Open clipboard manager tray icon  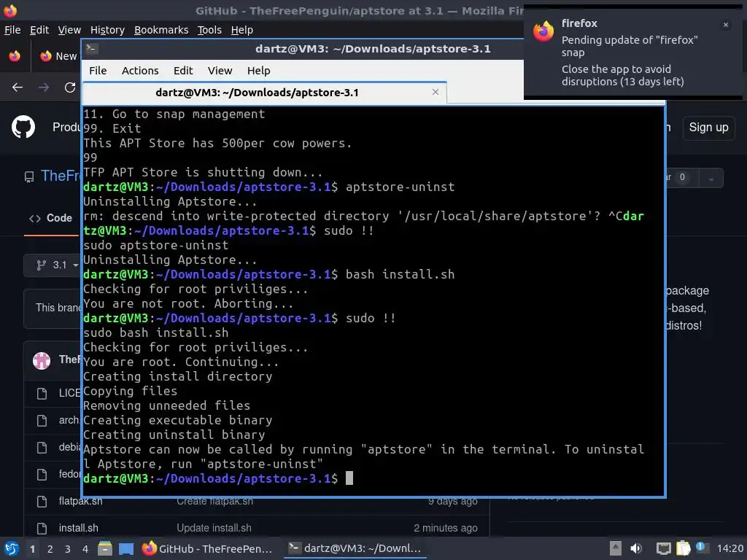[x=683, y=548]
